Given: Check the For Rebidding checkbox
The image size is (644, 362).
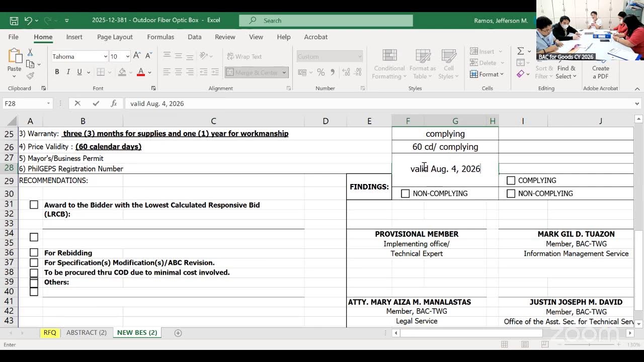Looking at the screenshot, I should 34,252.
